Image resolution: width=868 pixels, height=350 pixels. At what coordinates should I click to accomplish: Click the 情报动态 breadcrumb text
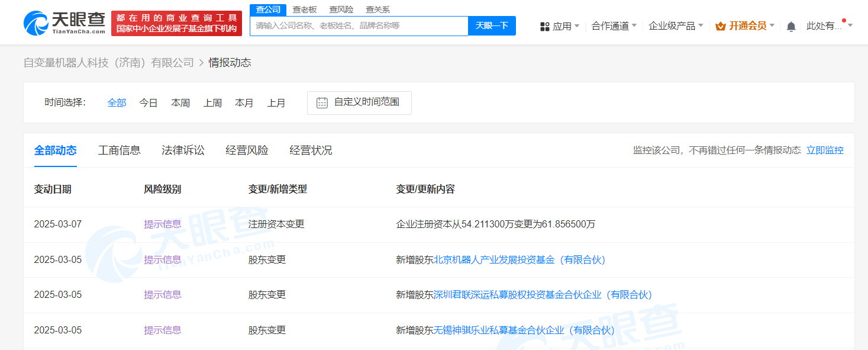[230, 63]
